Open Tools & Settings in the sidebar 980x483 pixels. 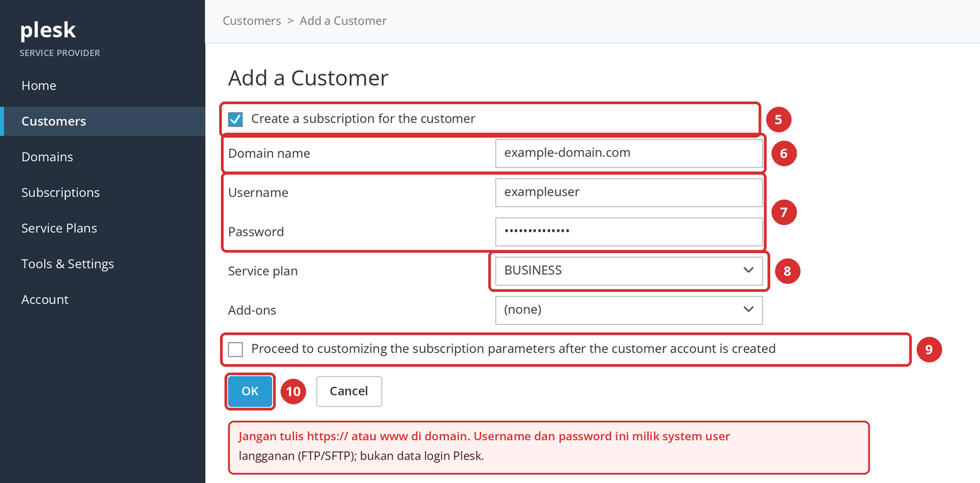click(x=67, y=264)
